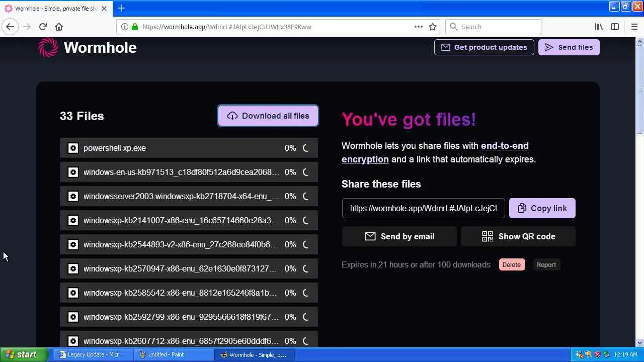Select the windowsxp-kb2585542-x86-enu file name
644x362 pixels.
coord(180,293)
